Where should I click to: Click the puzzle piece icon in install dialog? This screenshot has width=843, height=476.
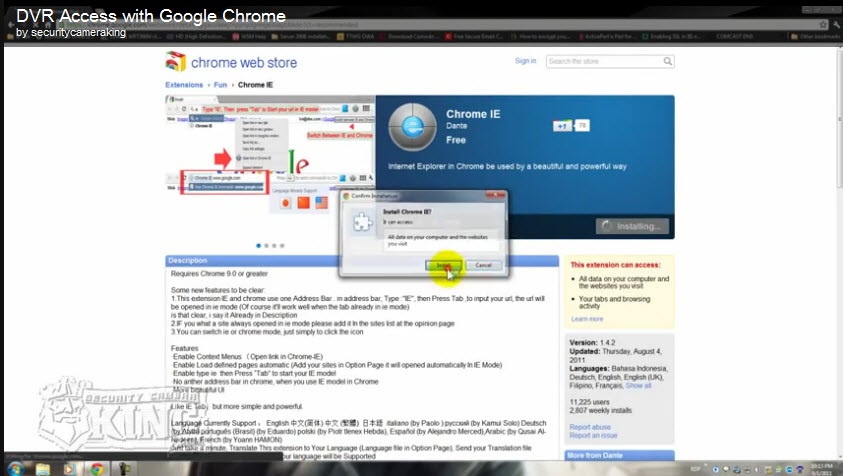click(363, 222)
